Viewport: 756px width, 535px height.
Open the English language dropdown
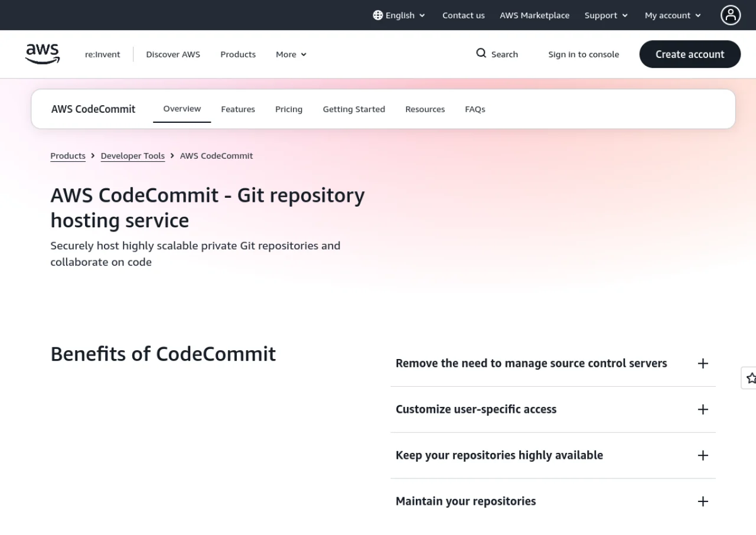[399, 15]
